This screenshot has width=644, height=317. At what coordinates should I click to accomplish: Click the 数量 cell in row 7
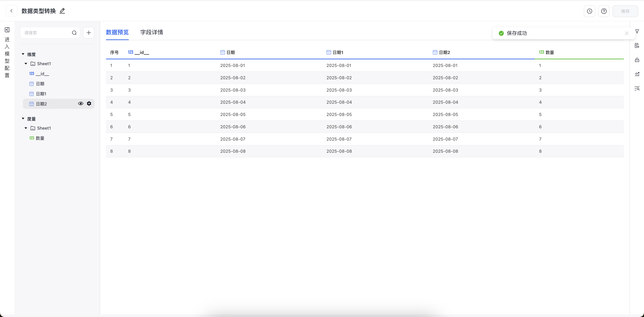[540, 139]
